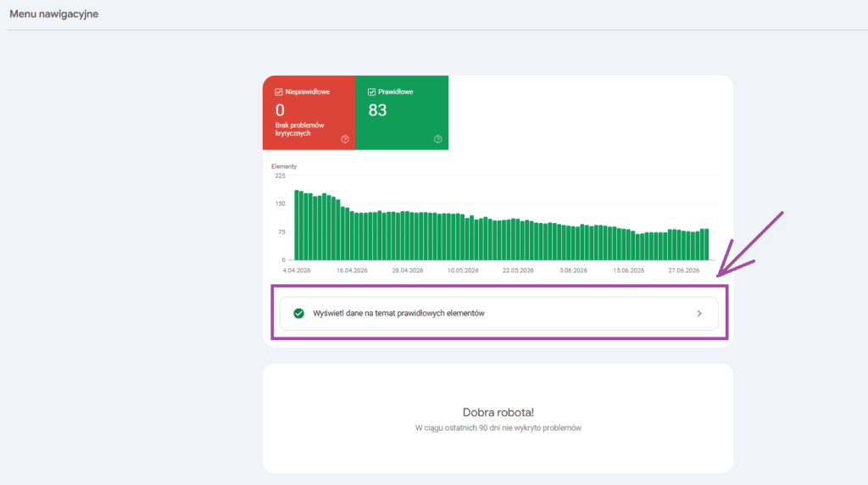
Task: Click the 'Elementy' chart axis label
Action: (284, 166)
